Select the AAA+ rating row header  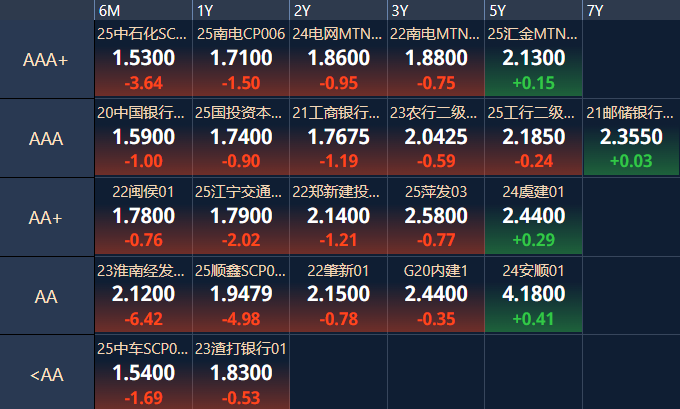coord(46,59)
